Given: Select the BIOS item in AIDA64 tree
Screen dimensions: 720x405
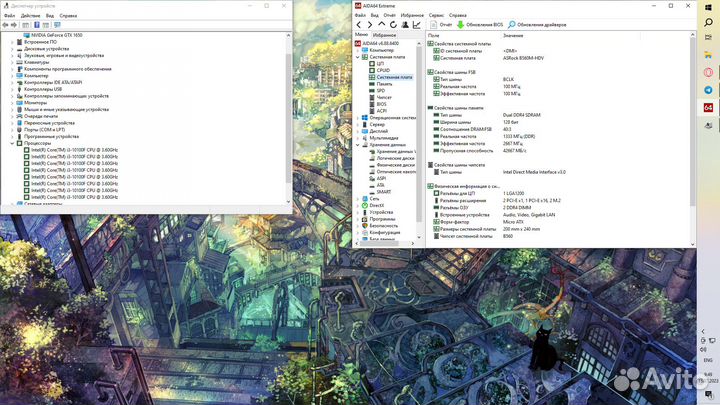Looking at the screenshot, I should point(381,104).
